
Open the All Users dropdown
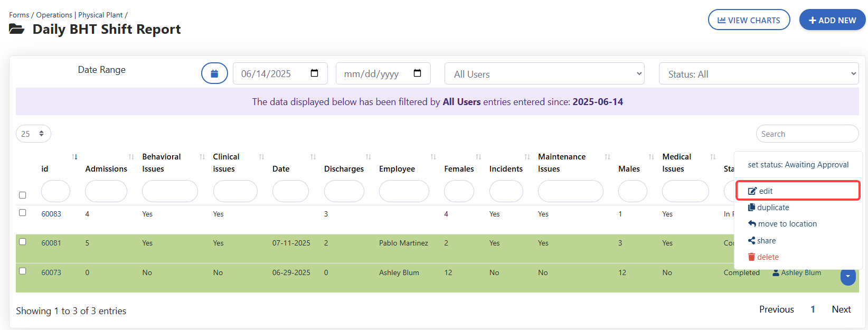(x=544, y=74)
